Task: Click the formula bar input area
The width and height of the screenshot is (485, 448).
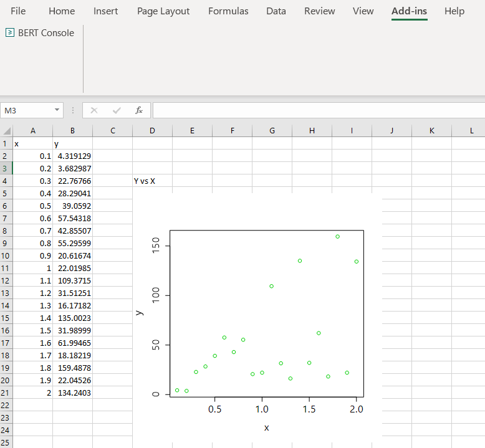Action: tap(319, 110)
